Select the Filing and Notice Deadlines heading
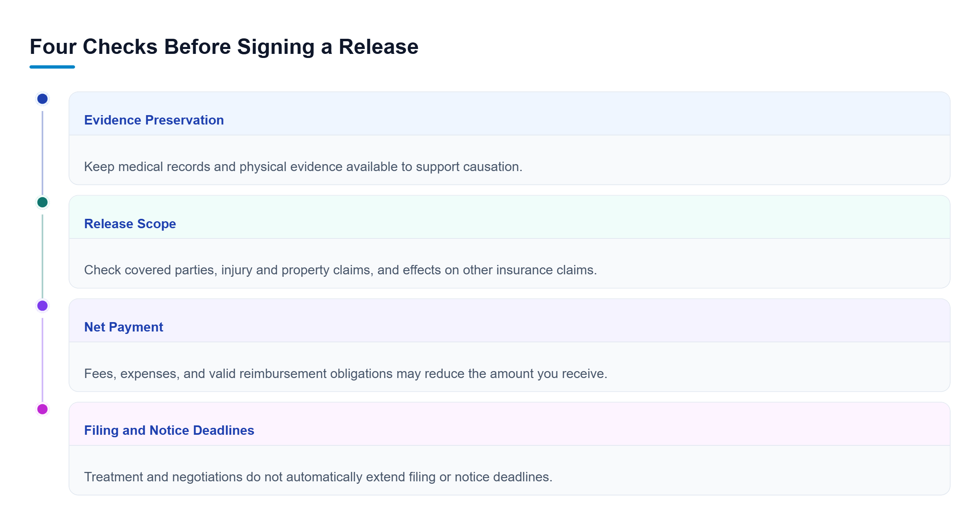This screenshot has width=980, height=525. tap(169, 430)
